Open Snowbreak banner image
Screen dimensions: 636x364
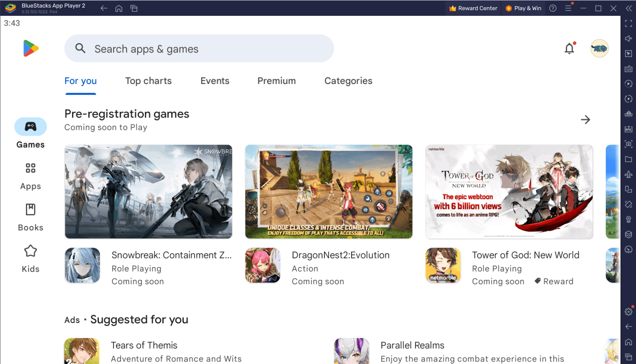(x=149, y=192)
